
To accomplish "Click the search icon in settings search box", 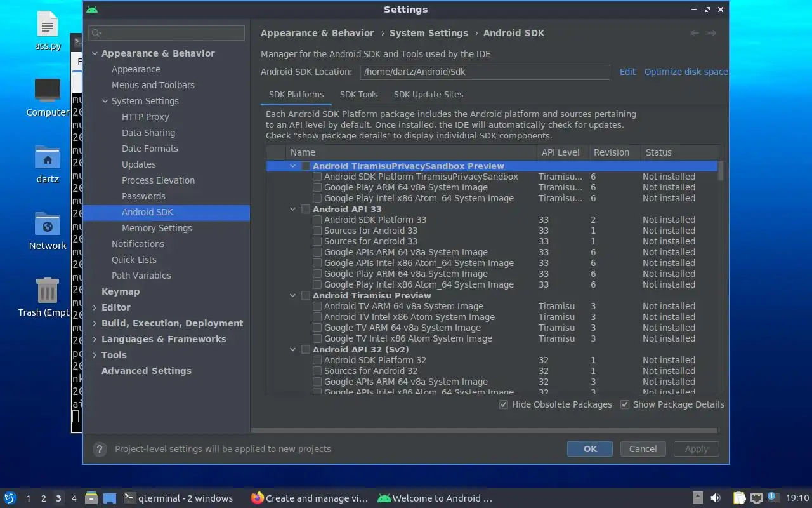I will (x=96, y=33).
